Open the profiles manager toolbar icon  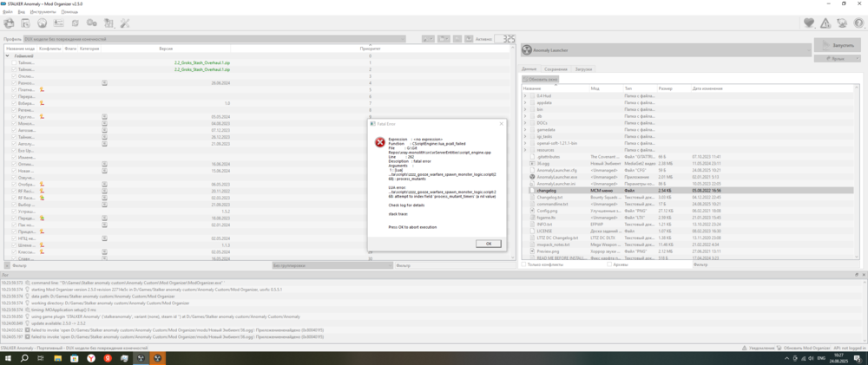pyautogui.click(x=58, y=23)
